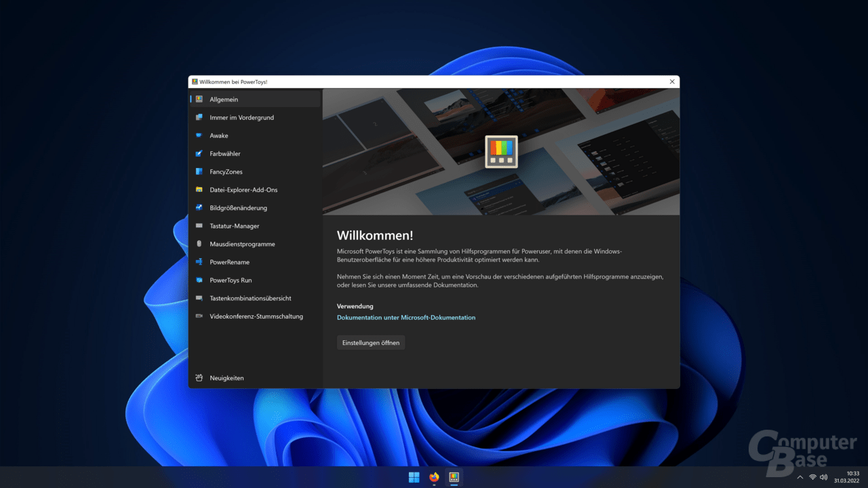Viewport: 868px width, 488px height.
Task: Select PowerToys Run in sidebar
Action: point(254,280)
